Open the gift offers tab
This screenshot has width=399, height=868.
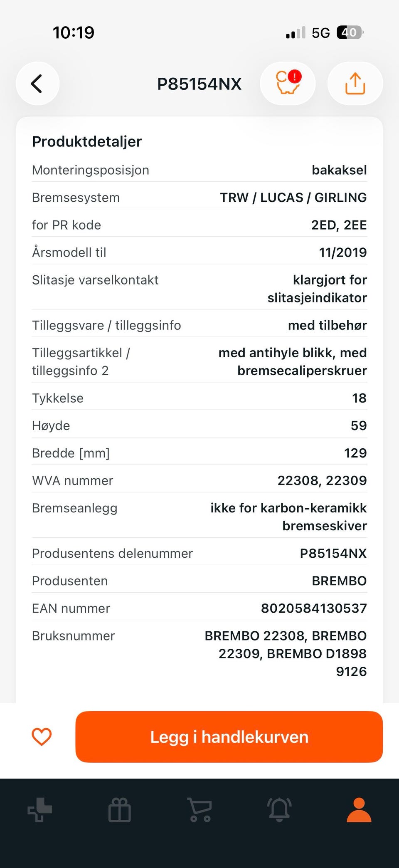(120, 809)
